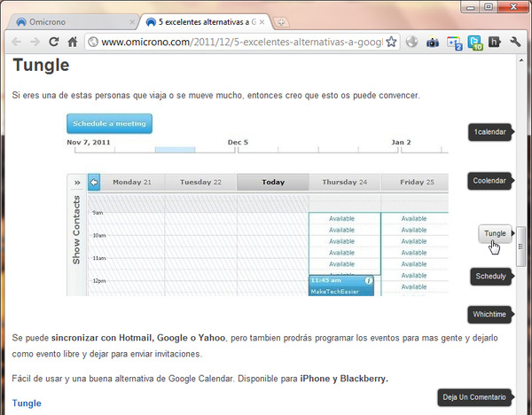This screenshot has height=415, width=532.
Task: Close the '5 excelentes alternativas' tab
Action: tap(262, 22)
